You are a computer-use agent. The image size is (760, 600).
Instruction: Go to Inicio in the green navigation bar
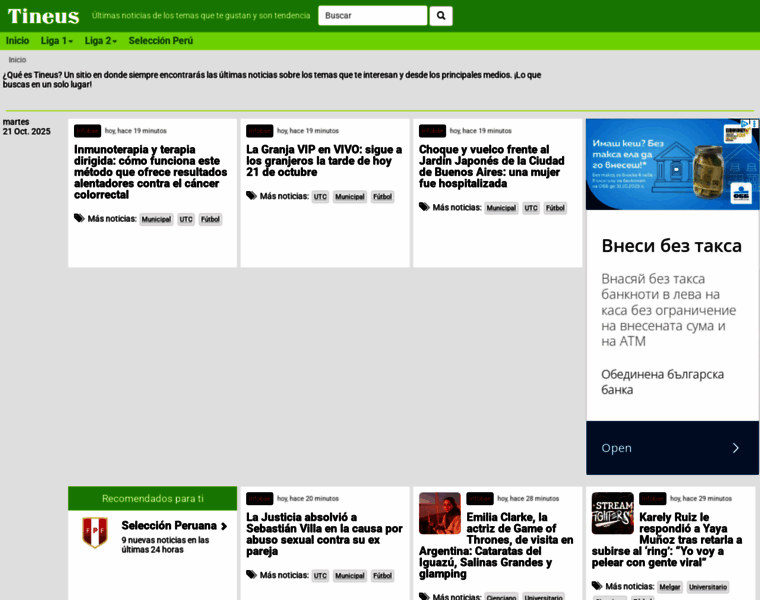coord(17,41)
